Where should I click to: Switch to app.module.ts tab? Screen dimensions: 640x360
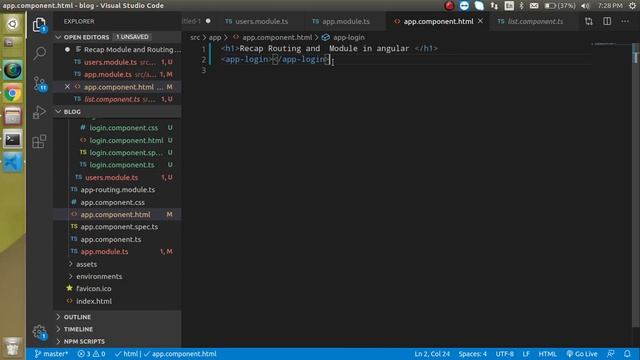pos(345,21)
